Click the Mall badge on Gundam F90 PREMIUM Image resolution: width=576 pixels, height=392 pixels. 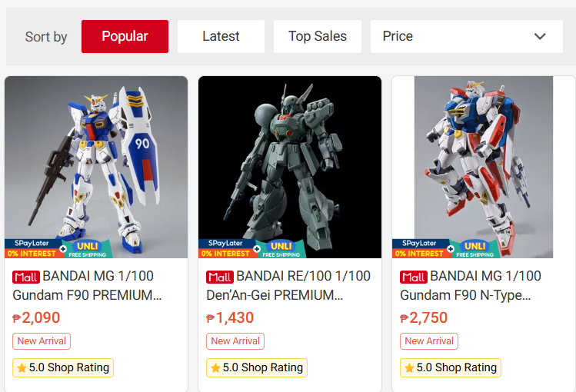pos(26,277)
